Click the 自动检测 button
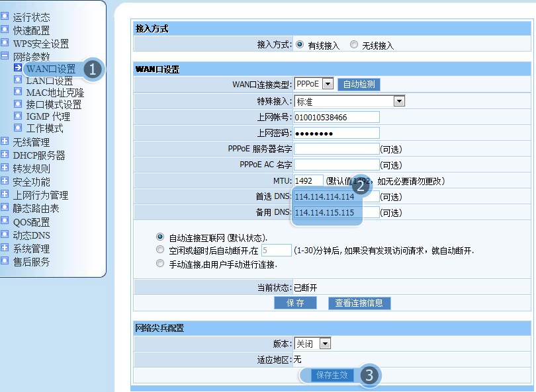The height and width of the screenshot is (392, 536). pyautogui.click(x=359, y=84)
